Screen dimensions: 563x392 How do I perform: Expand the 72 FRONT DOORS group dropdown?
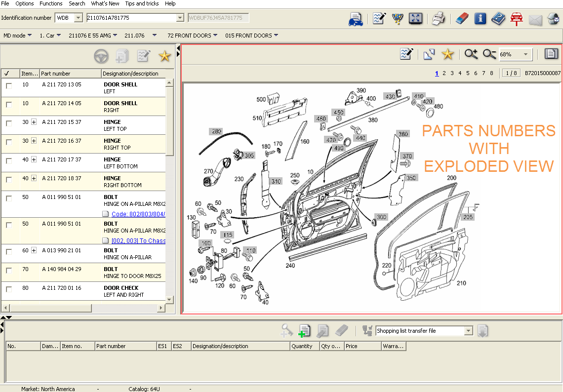coord(215,36)
